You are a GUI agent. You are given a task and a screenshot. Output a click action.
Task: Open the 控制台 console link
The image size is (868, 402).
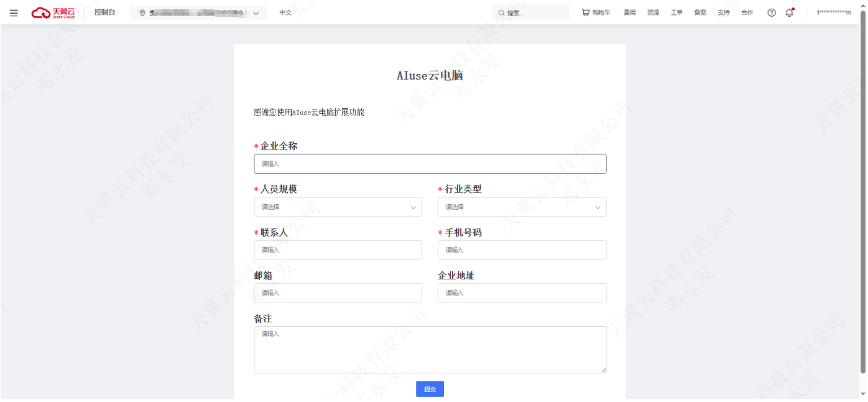105,12
